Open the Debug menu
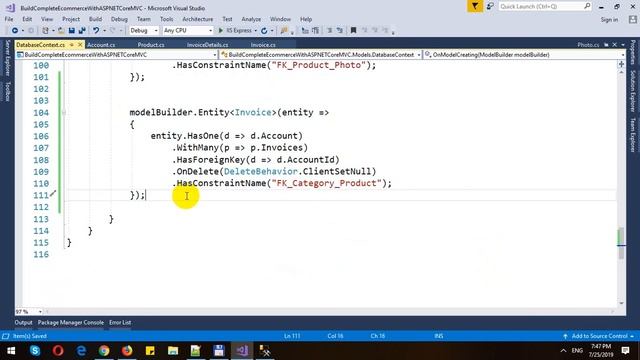Screen dimensions: 640x360 pyautogui.click(x=119, y=19)
